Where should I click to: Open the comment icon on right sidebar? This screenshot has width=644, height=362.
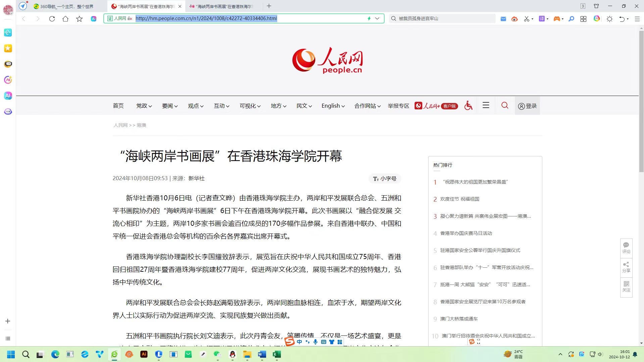pyautogui.click(x=626, y=248)
